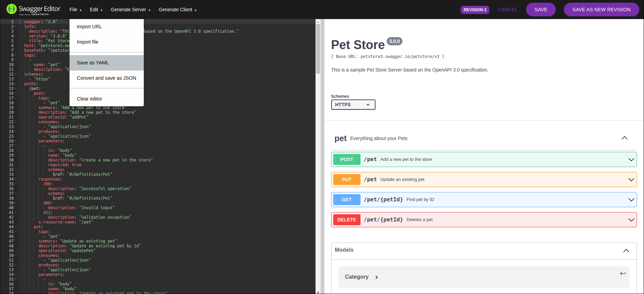This screenshot has width=644, height=294.
Task: Fold the code at line 14 paths
Action: pyautogui.click(x=16, y=84)
